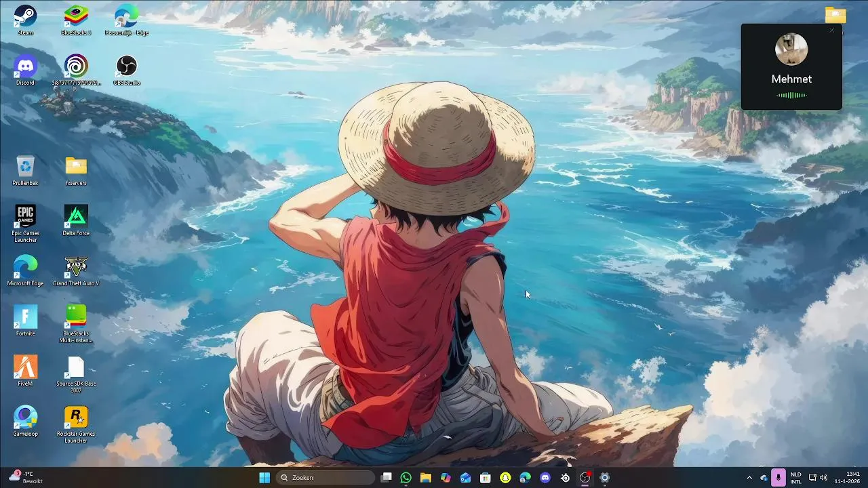This screenshot has width=868, height=488.
Task: Select the Fortnite desktop shortcut
Action: coord(25,321)
